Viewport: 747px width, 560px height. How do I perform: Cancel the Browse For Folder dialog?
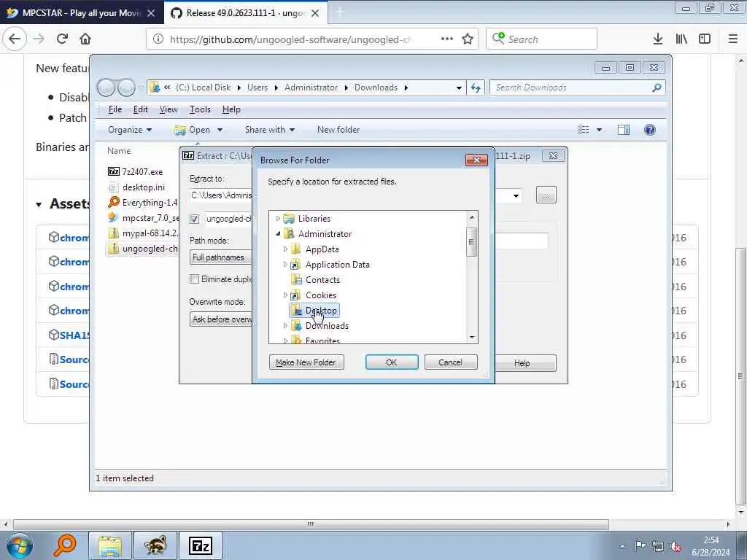pos(450,362)
